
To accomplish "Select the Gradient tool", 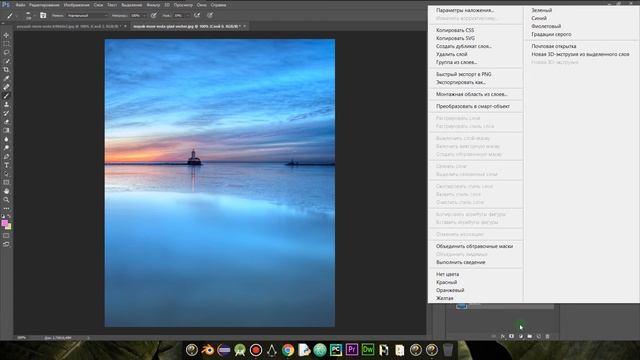I will pyautogui.click(x=6, y=130).
